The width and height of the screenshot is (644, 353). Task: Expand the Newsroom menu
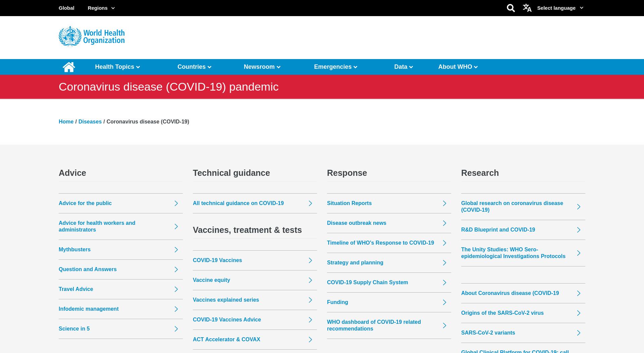pos(262,67)
